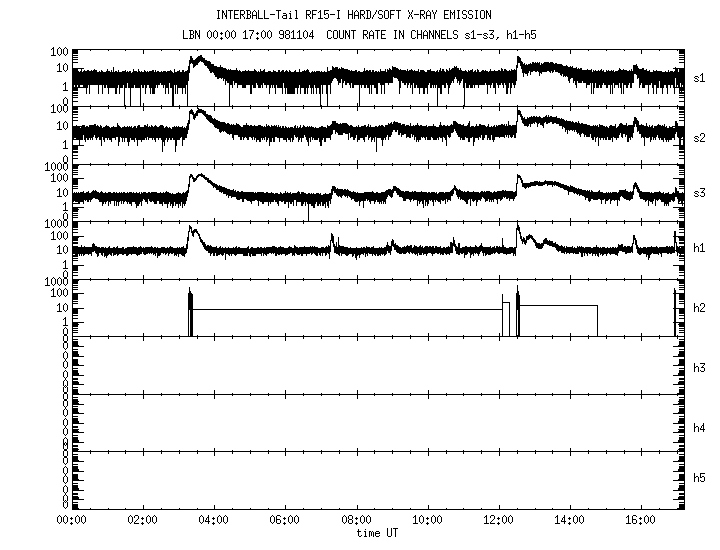This screenshot has width=720, height=550.
Task: Click the h1 channel label
Action: pos(700,247)
